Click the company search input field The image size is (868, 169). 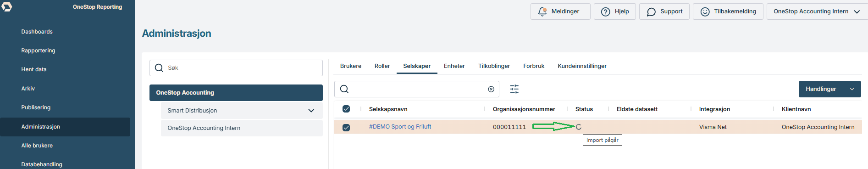pyautogui.click(x=416, y=89)
